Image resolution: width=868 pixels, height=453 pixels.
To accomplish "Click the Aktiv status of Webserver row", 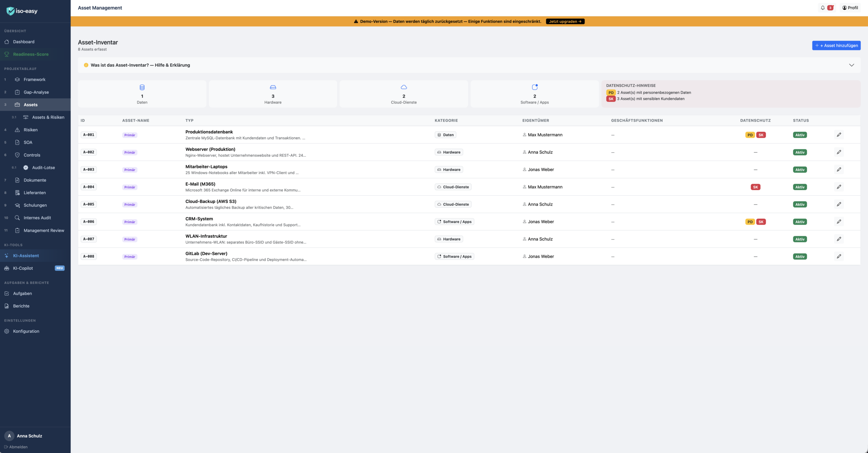I will point(800,152).
